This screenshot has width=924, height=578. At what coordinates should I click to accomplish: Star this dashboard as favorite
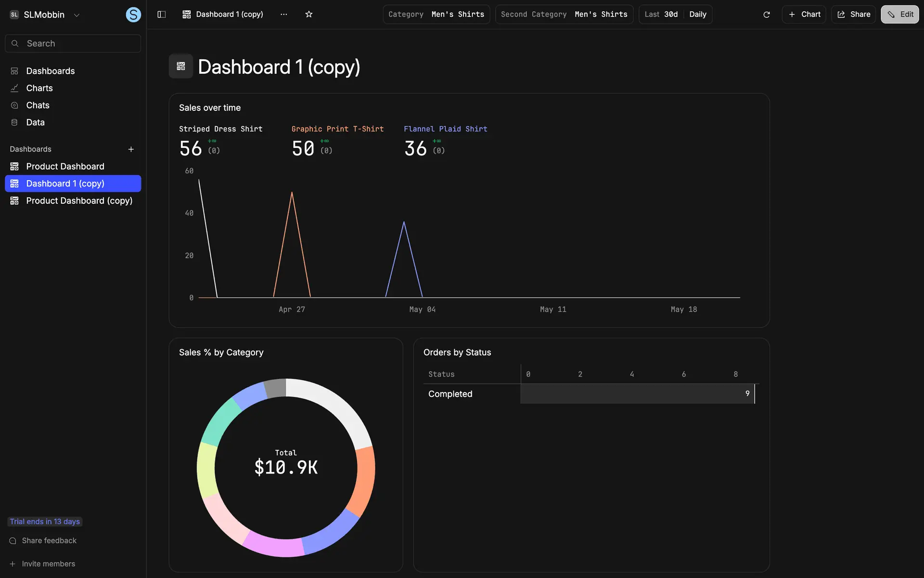309,14
